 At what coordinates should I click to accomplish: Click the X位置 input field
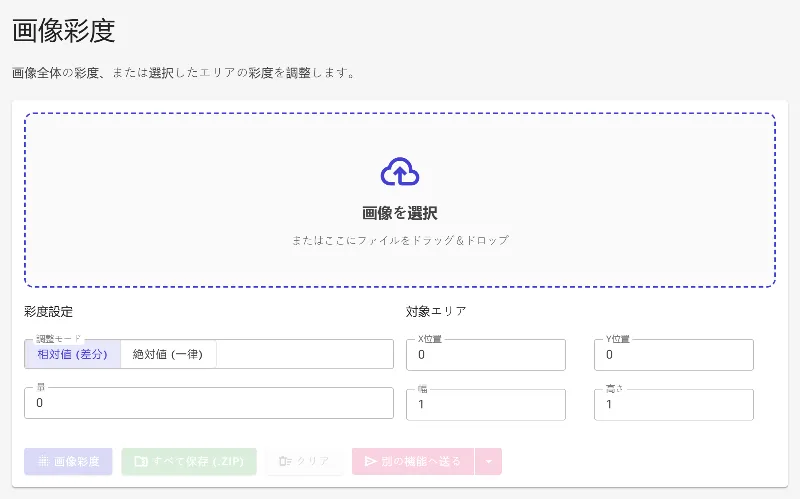[x=486, y=355]
